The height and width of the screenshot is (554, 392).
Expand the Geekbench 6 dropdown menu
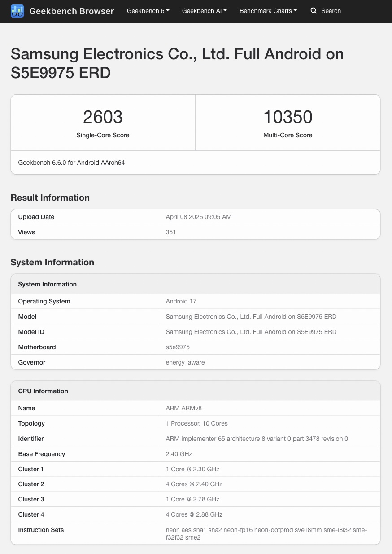(x=148, y=11)
